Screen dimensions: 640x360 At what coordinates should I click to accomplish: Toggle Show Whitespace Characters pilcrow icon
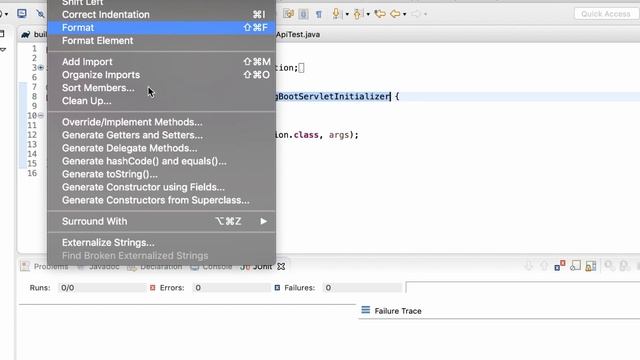[319, 14]
